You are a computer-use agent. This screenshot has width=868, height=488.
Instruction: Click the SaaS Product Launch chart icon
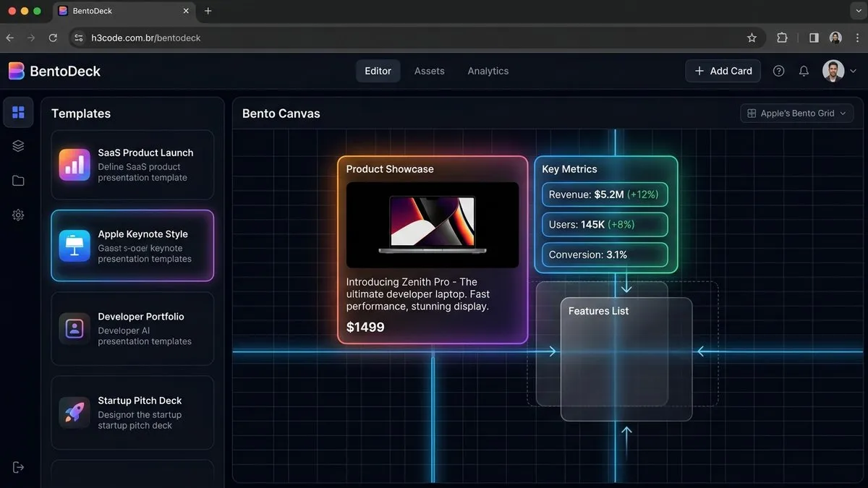[x=75, y=165]
